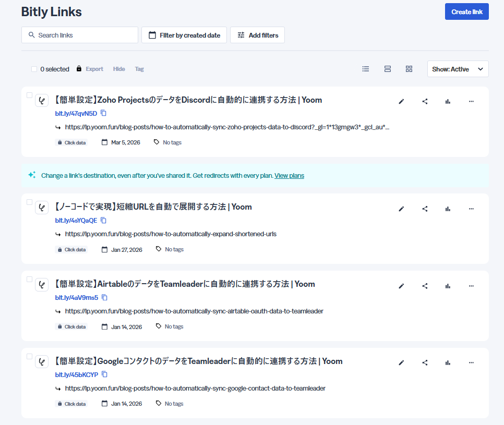504x425 pixels.
Task: Share the Google contacts Teamleader link
Action: (425, 362)
